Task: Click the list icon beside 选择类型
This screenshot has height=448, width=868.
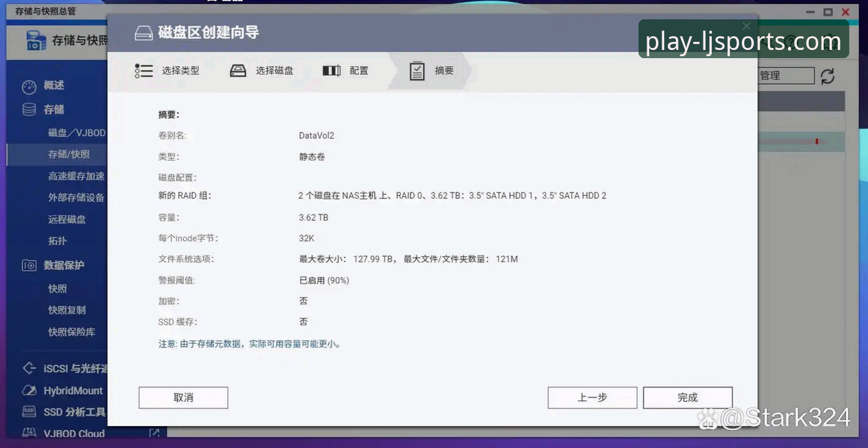Action: [x=144, y=71]
